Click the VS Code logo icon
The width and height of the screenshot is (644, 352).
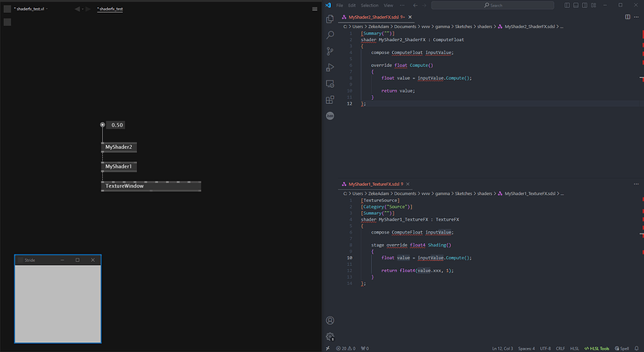pos(328,6)
